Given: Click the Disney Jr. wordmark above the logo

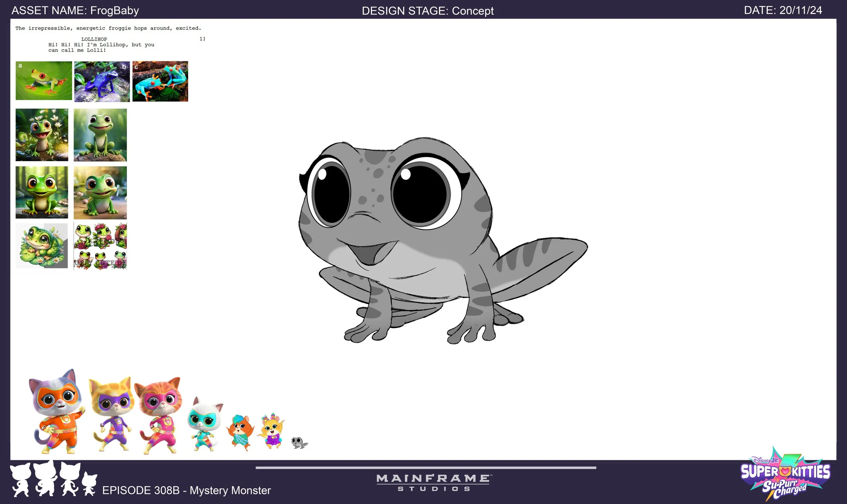Looking at the screenshot, I should click(766, 460).
